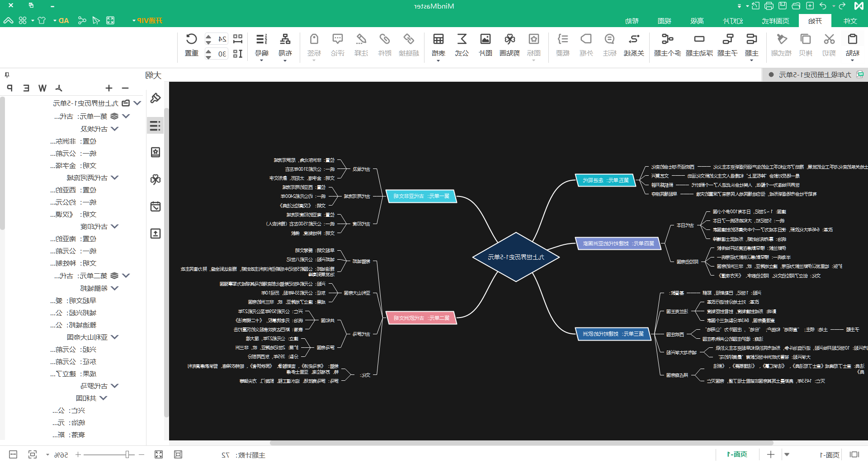The image size is (868, 463).
Task: Switch to the View (视图) tab
Action: (x=665, y=21)
